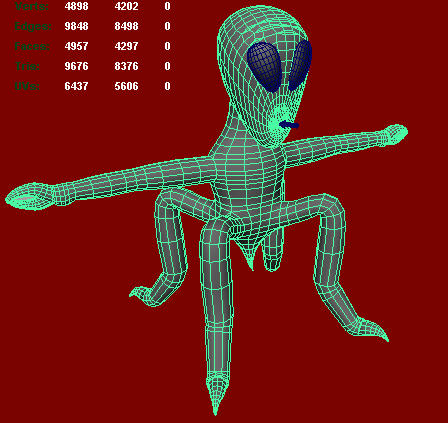The image size is (448, 423).
Task: Select the UVs count value 6437
Action: coord(76,86)
